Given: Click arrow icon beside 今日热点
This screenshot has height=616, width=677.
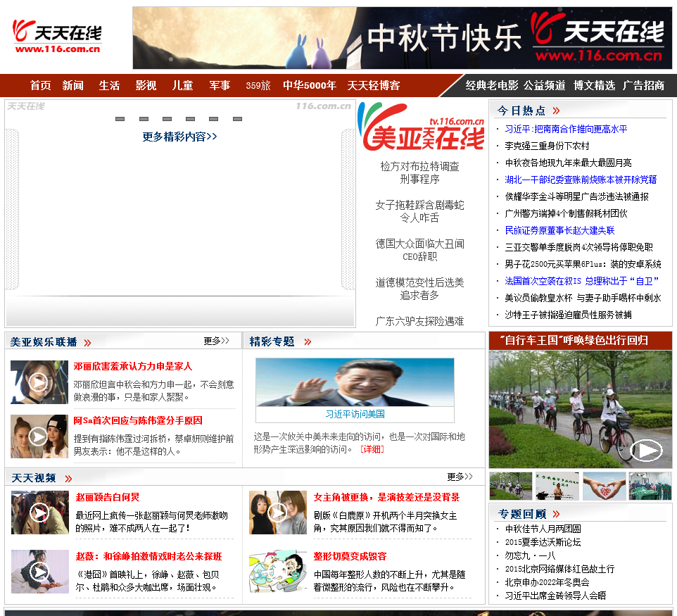Looking at the screenshot, I should coord(556,111).
